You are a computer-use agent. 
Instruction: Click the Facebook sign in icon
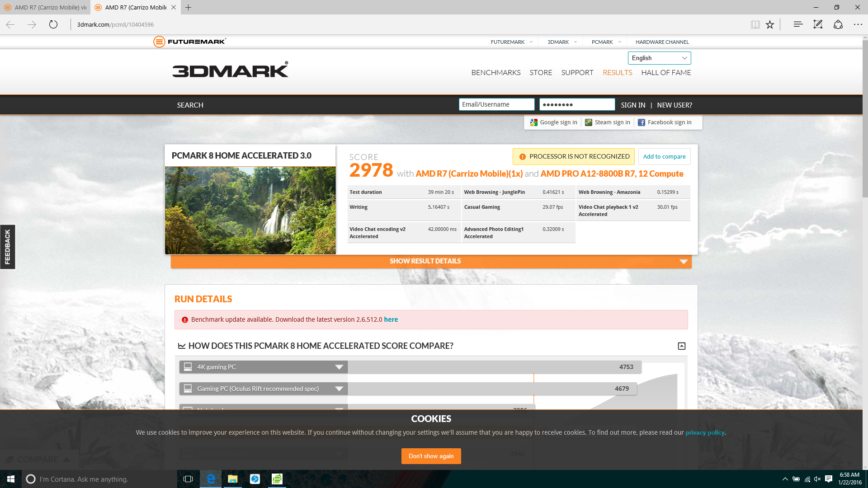coord(641,122)
